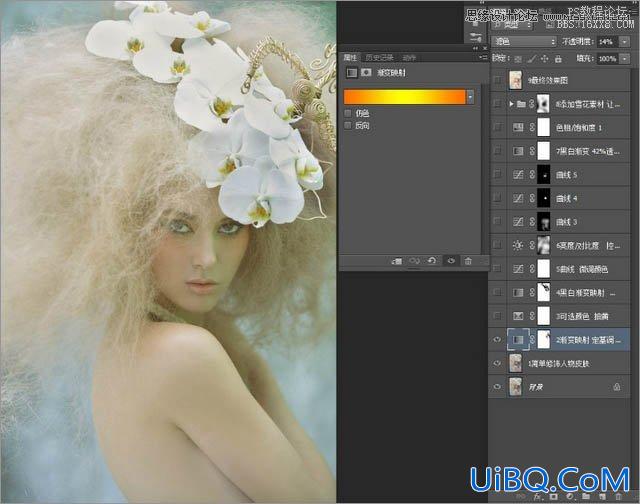
Task: Click the hue/saturation icon of 色相/饱和度 1
Action: coord(518,127)
